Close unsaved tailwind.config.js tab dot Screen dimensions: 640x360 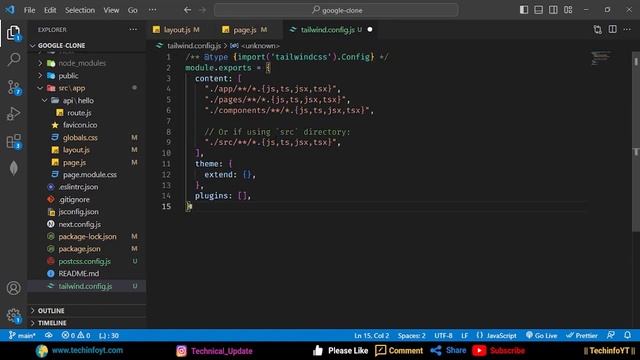pos(370,29)
